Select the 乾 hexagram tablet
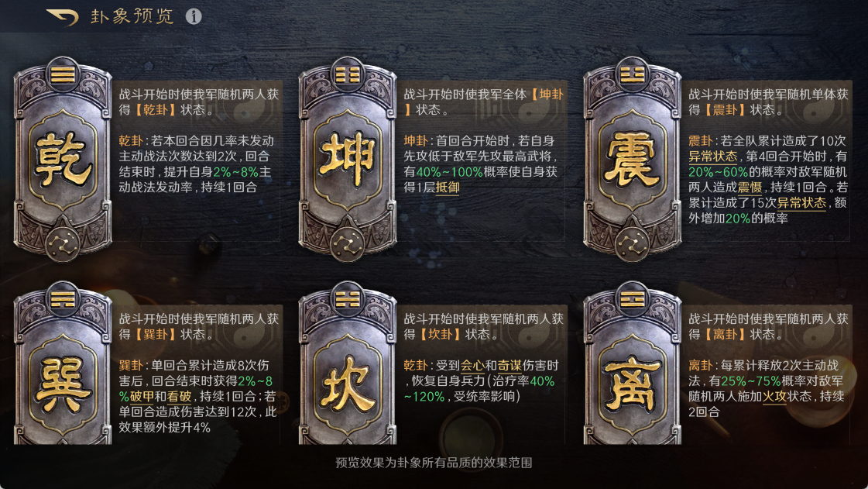The height and width of the screenshot is (489, 868). pos(63,160)
